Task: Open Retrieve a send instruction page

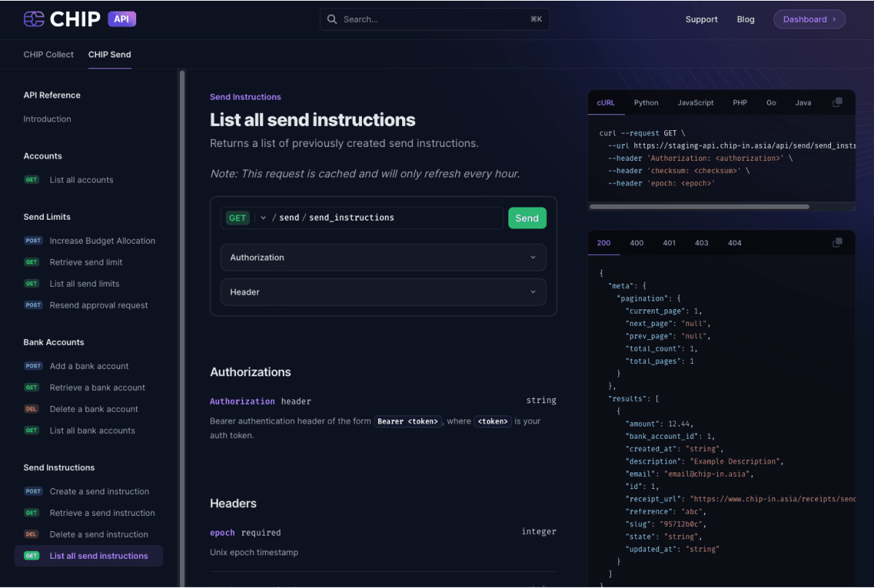Action: pos(102,513)
